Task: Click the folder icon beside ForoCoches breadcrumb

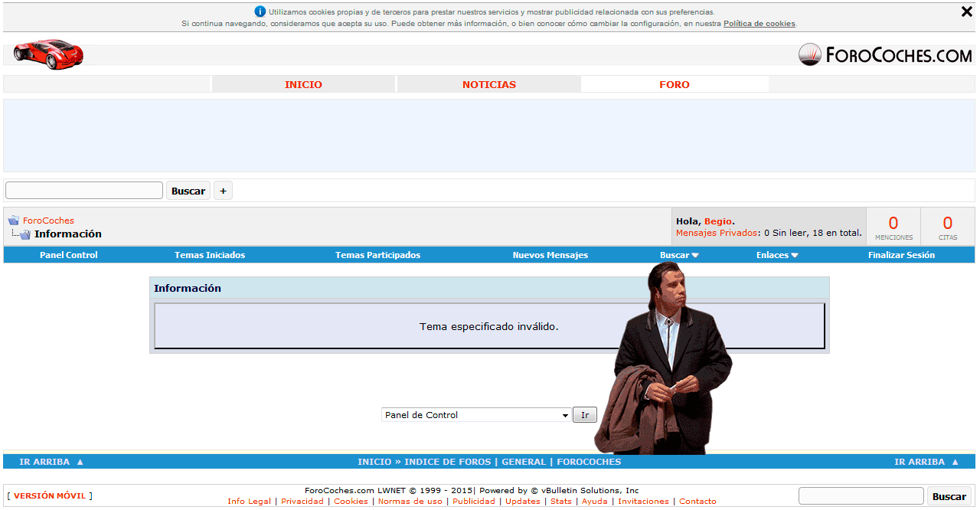Action: (x=14, y=221)
